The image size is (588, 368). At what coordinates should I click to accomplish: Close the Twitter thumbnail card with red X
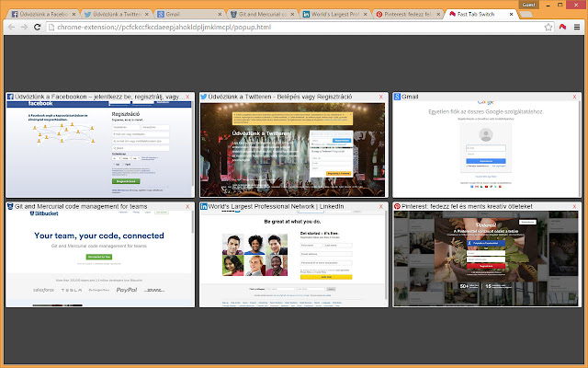point(381,97)
